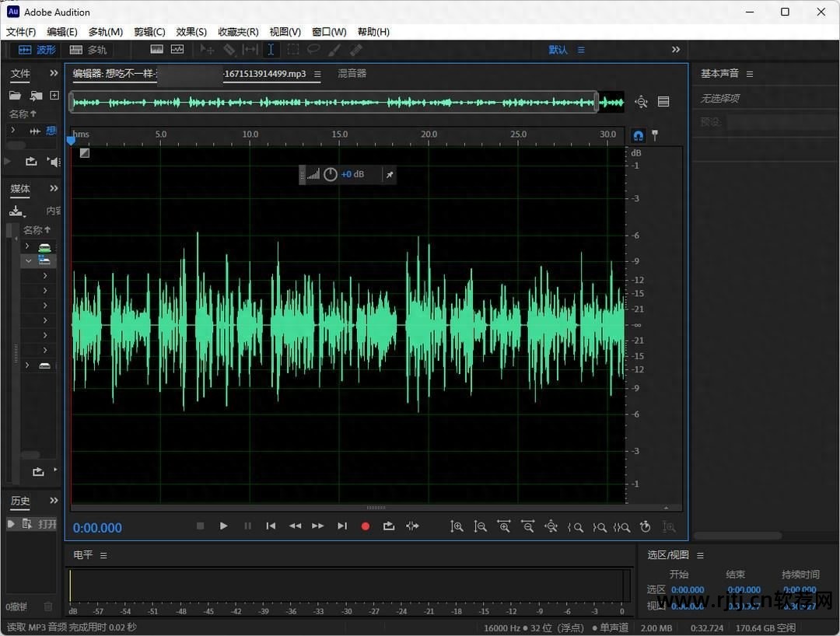
Task: Click the 打开 history entry
Action: click(47, 524)
